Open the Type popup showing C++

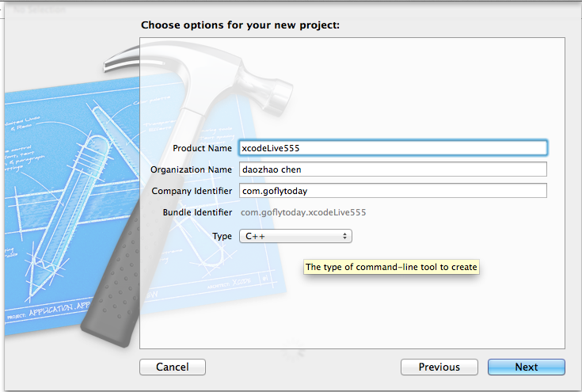click(x=295, y=236)
